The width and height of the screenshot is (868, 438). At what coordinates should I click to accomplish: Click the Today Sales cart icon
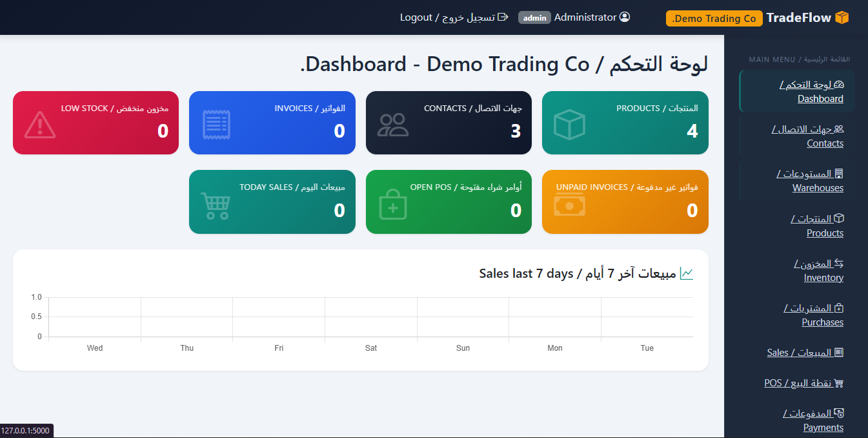[216, 205]
